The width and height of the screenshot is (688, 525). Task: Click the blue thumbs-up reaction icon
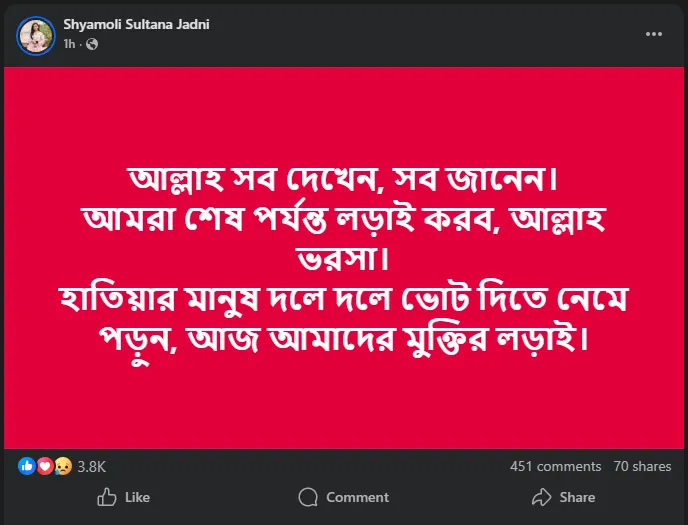[27, 466]
